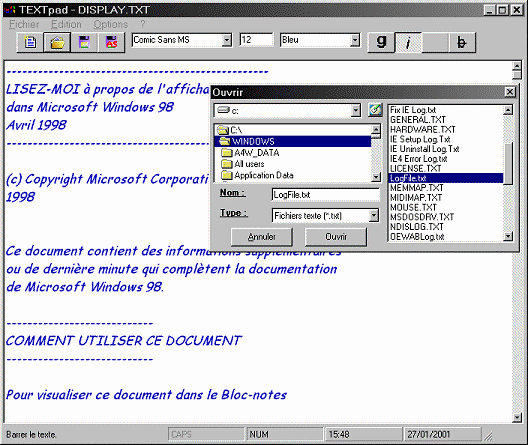Click the 27/01/2001 date in status bar
This screenshot has height=445, width=528.
(442, 435)
